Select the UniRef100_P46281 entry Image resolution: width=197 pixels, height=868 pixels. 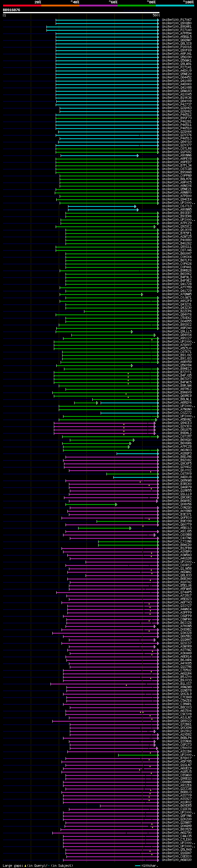(x=177, y=122)
